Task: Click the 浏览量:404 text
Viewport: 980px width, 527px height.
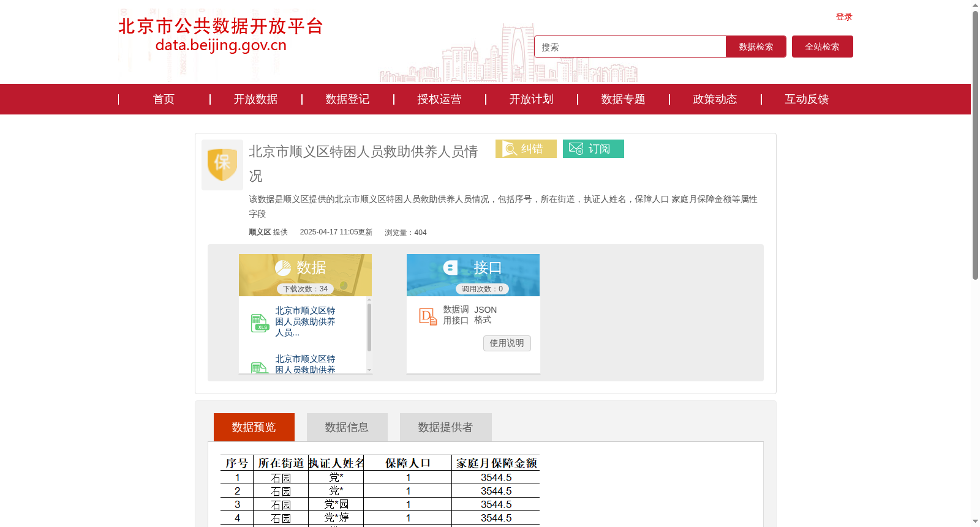Action: point(405,233)
